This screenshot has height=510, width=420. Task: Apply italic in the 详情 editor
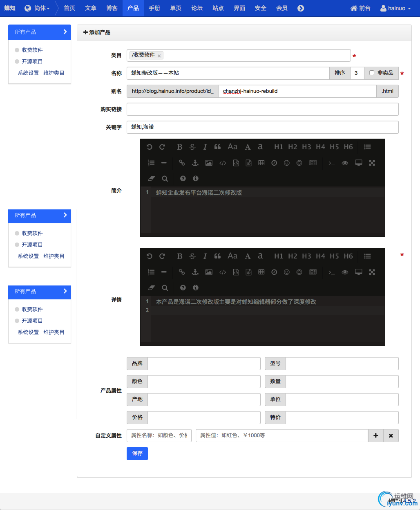click(x=205, y=256)
